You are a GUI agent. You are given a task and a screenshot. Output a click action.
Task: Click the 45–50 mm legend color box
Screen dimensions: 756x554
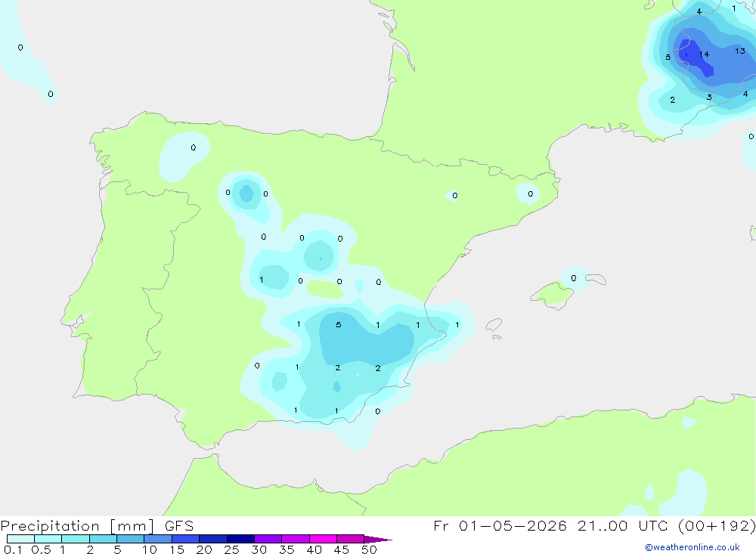click(x=351, y=539)
